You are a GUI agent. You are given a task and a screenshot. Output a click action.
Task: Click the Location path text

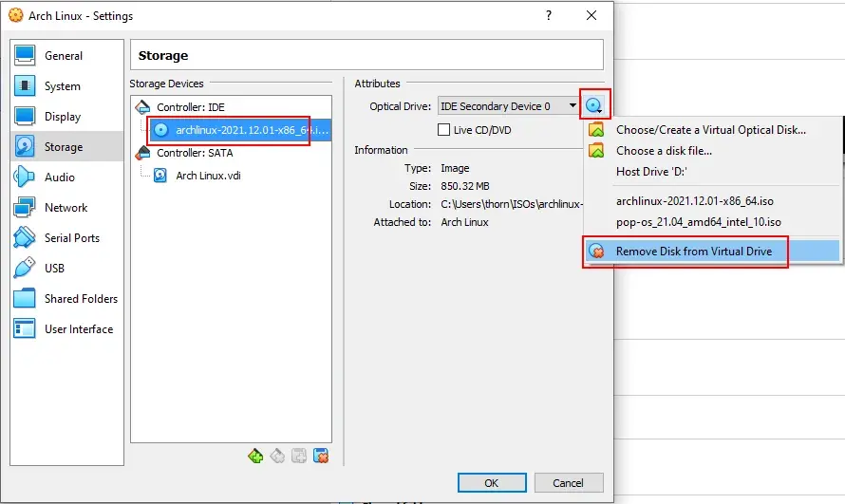coord(512,204)
